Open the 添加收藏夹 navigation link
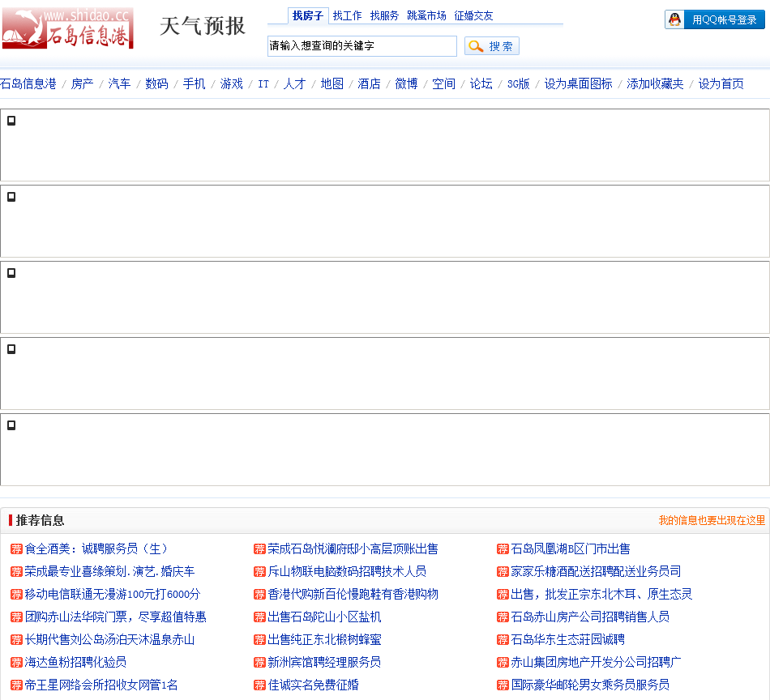 (x=655, y=83)
